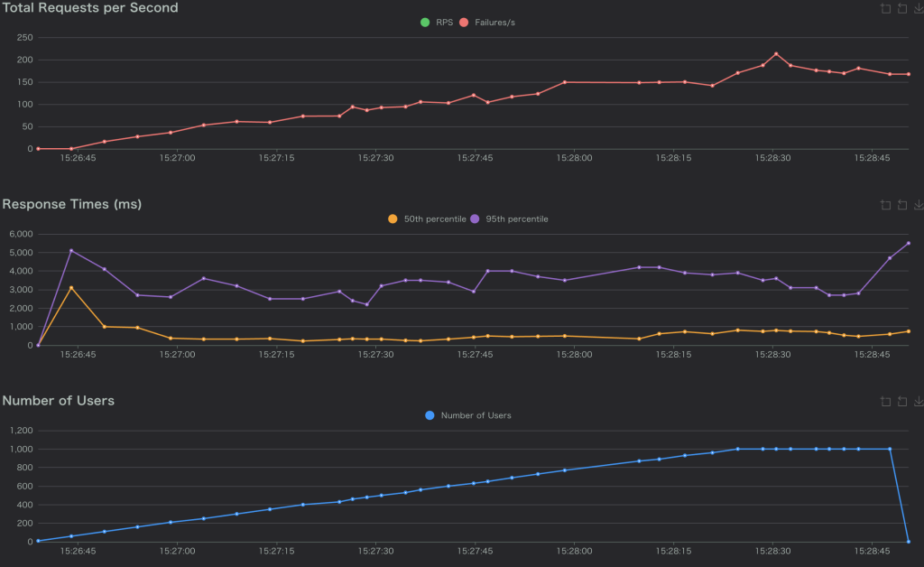The width and height of the screenshot is (924, 567).
Task: Toggle 50th percentile legend entry
Action: (x=434, y=218)
